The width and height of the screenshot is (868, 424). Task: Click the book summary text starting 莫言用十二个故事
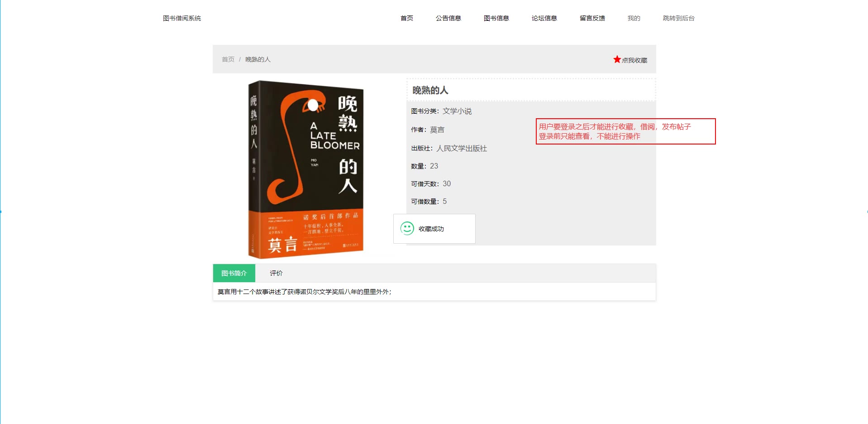click(x=305, y=292)
